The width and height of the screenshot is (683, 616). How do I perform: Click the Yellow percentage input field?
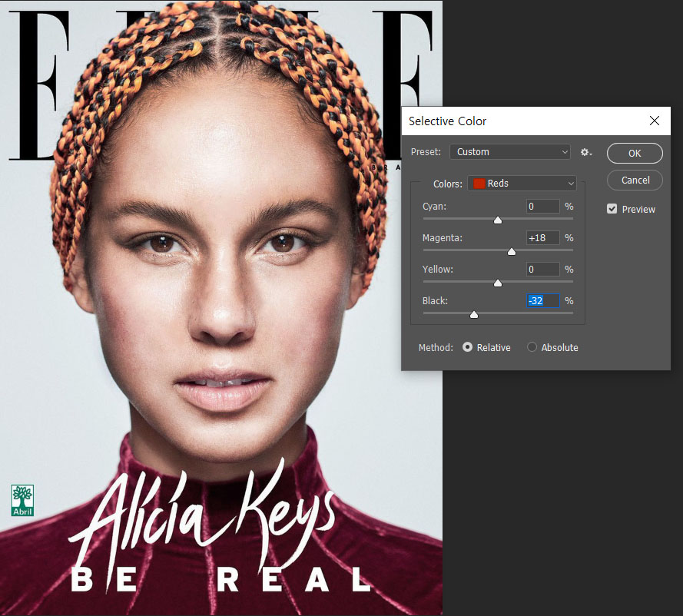(x=542, y=269)
